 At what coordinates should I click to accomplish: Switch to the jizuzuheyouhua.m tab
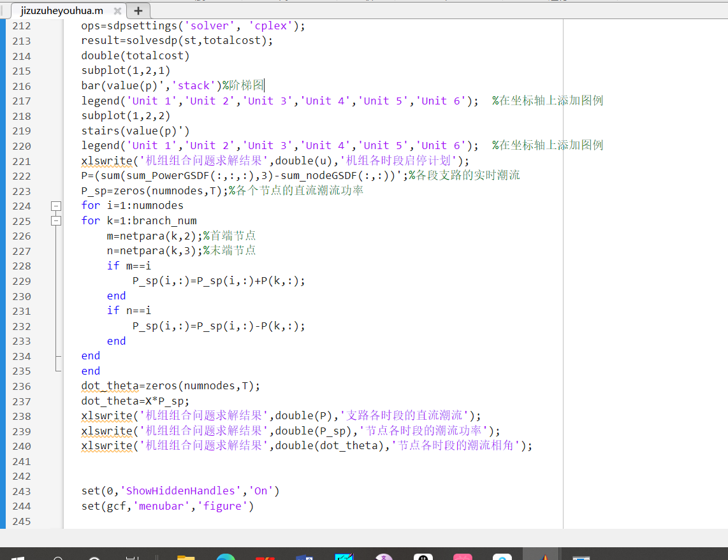click(62, 11)
